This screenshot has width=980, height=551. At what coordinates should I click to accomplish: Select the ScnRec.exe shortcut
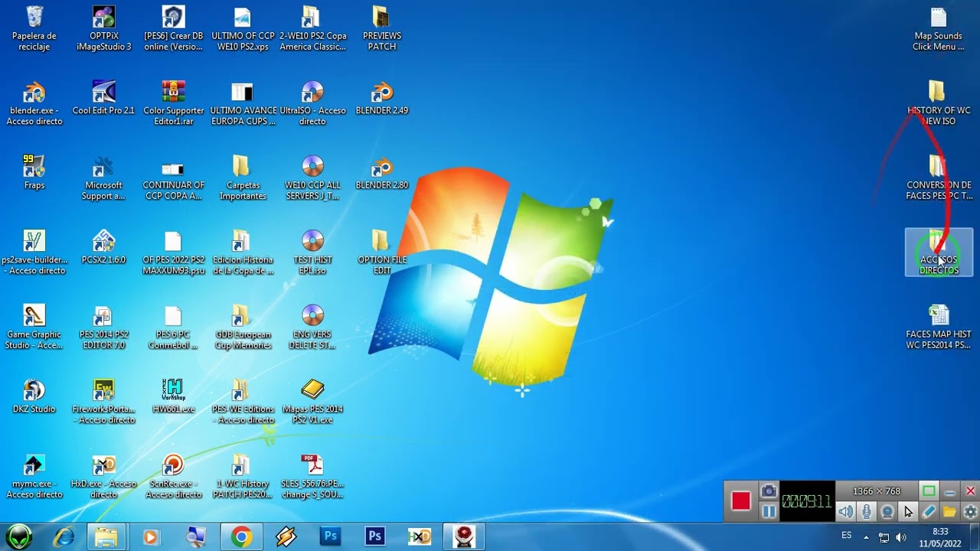[174, 477]
